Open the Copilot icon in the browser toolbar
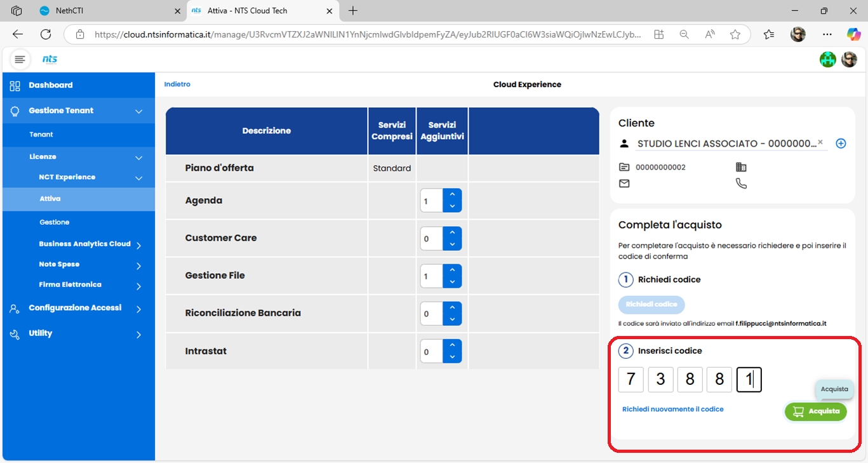 [x=854, y=34]
